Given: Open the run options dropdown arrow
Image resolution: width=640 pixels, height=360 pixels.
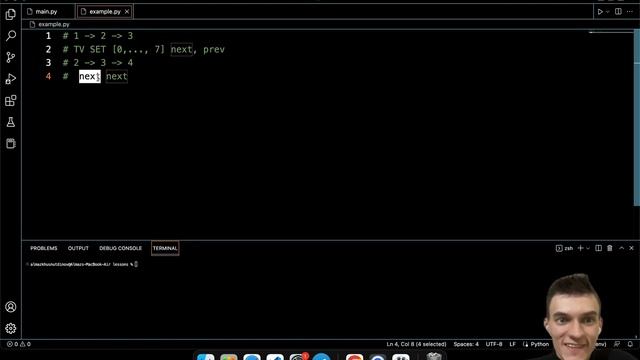Looking at the screenshot, I should tap(607, 12).
